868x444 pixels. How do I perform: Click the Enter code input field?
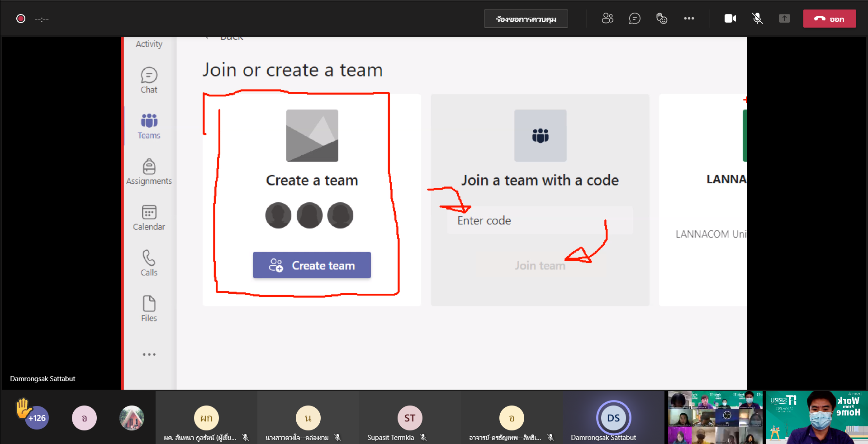point(540,220)
